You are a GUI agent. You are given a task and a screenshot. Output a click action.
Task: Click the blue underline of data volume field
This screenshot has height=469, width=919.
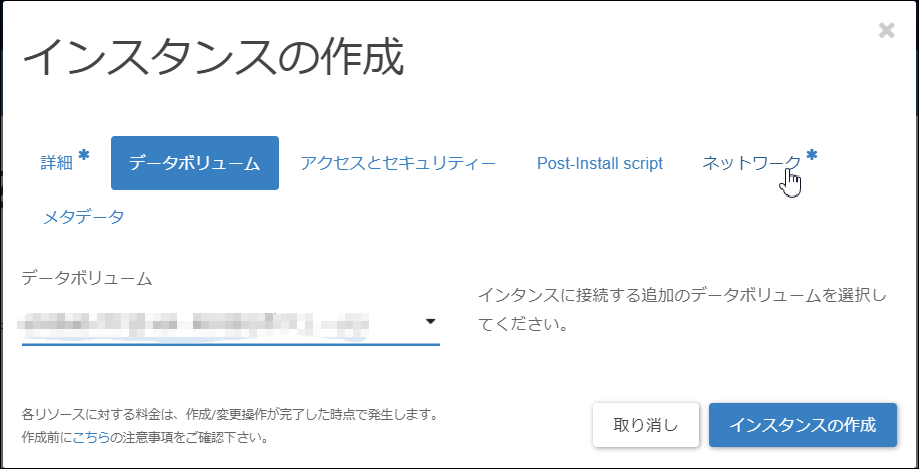pos(230,344)
